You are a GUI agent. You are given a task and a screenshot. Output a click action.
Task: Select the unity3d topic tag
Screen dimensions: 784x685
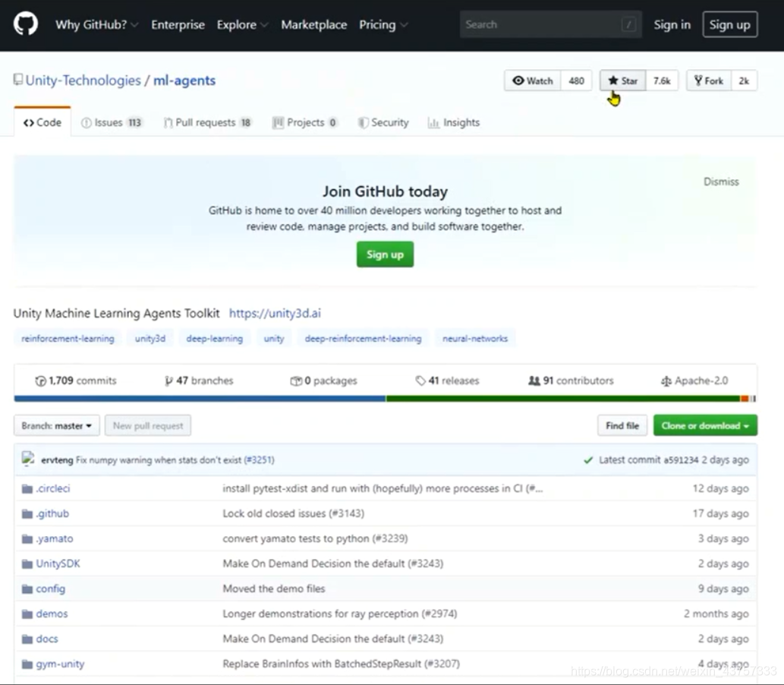pos(150,339)
